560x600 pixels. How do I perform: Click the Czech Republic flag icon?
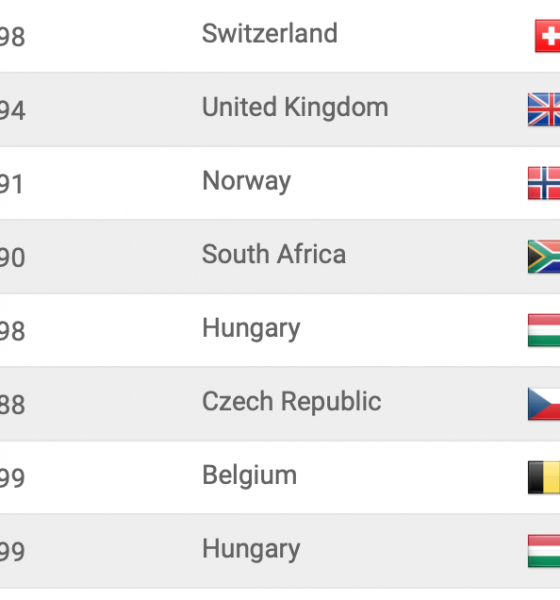pyautogui.click(x=544, y=404)
